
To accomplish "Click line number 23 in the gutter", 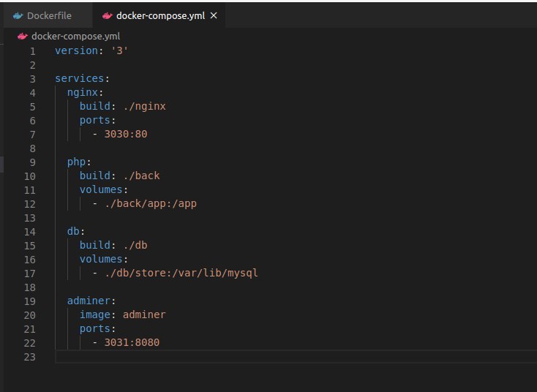I will tap(30, 357).
